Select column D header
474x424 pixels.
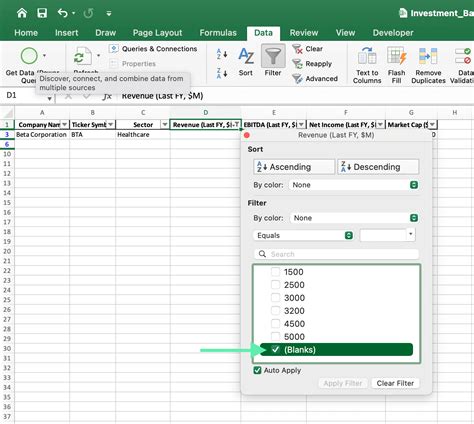205,113
